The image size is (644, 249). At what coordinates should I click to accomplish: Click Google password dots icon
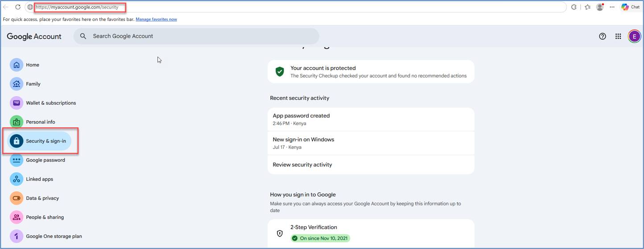pos(17,160)
